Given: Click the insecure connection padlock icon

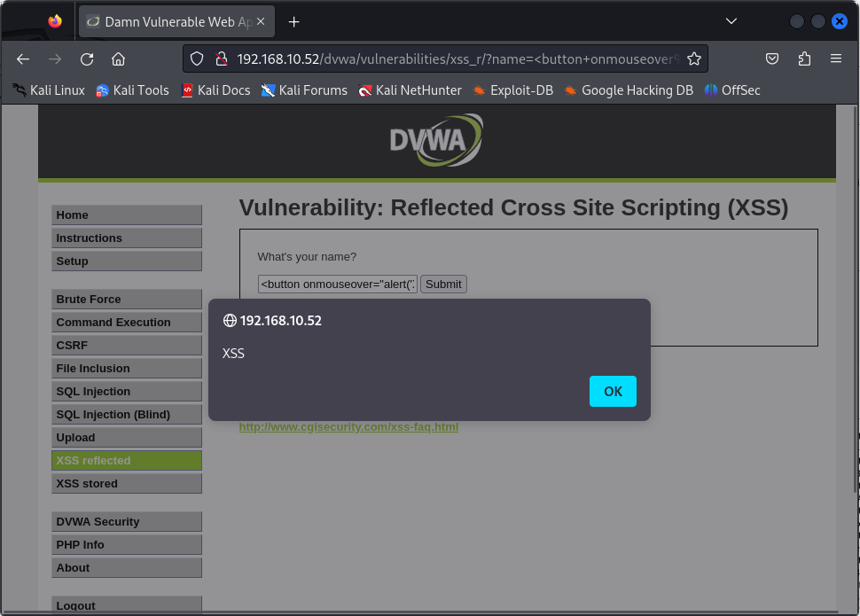Looking at the screenshot, I should [222, 58].
